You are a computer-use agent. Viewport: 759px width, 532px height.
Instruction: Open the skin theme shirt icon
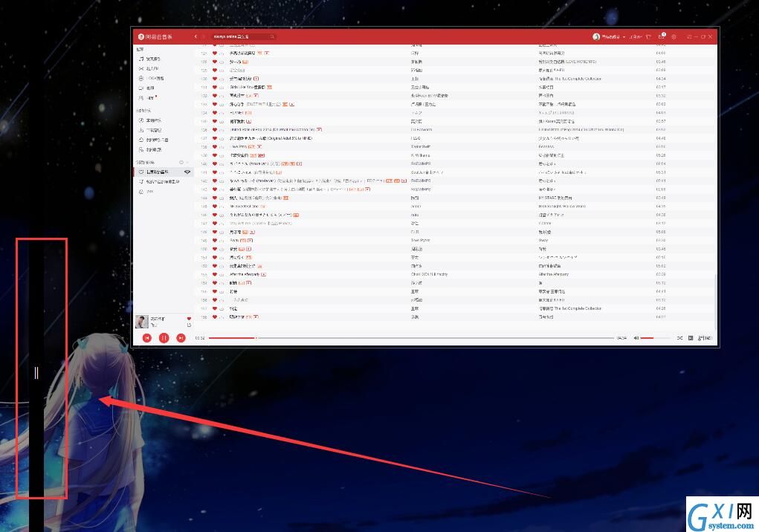click(648, 36)
